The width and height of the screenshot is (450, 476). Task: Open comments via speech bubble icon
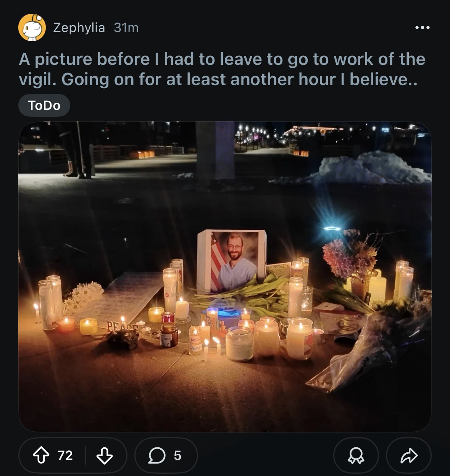(x=156, y=455)
